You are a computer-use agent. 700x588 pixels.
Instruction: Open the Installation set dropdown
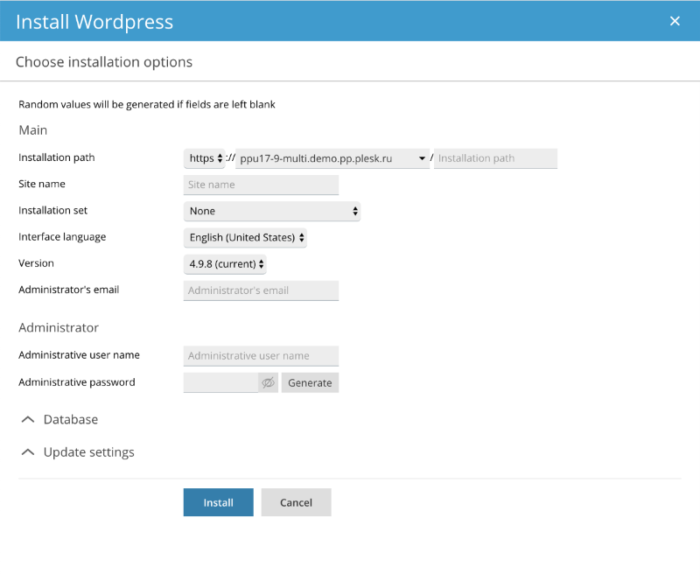(271, 211)
